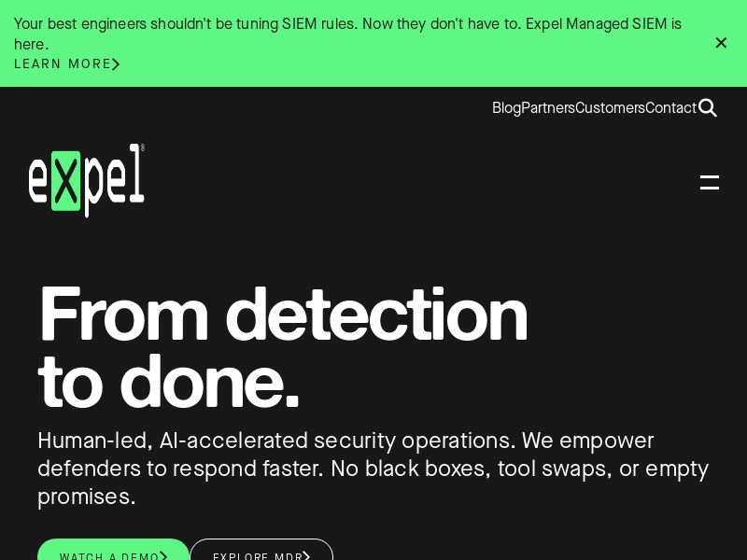This screenshot has width=747, height=560.
Task: Click the 'From detection to done.' headline
Action: tap(283, 347)
